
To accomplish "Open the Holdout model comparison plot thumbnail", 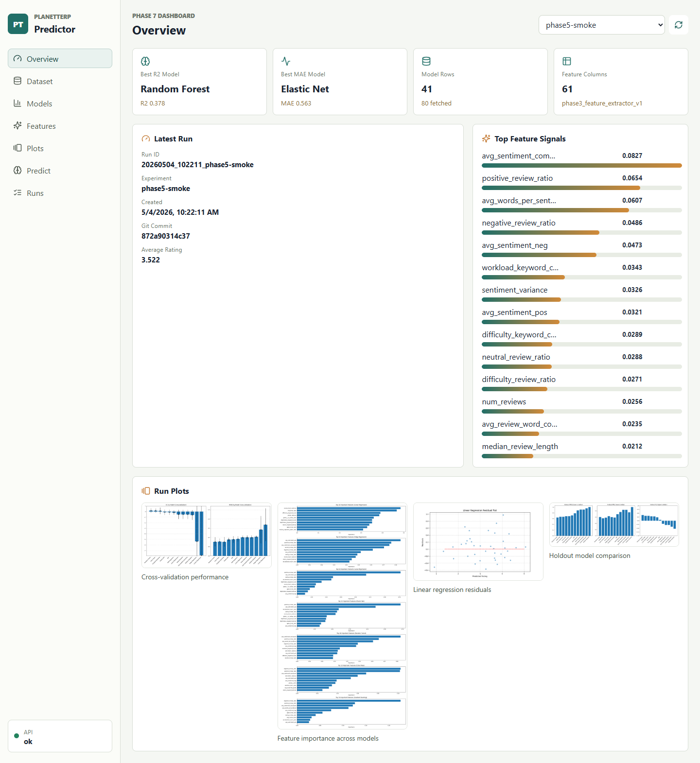I will [614, 524].
